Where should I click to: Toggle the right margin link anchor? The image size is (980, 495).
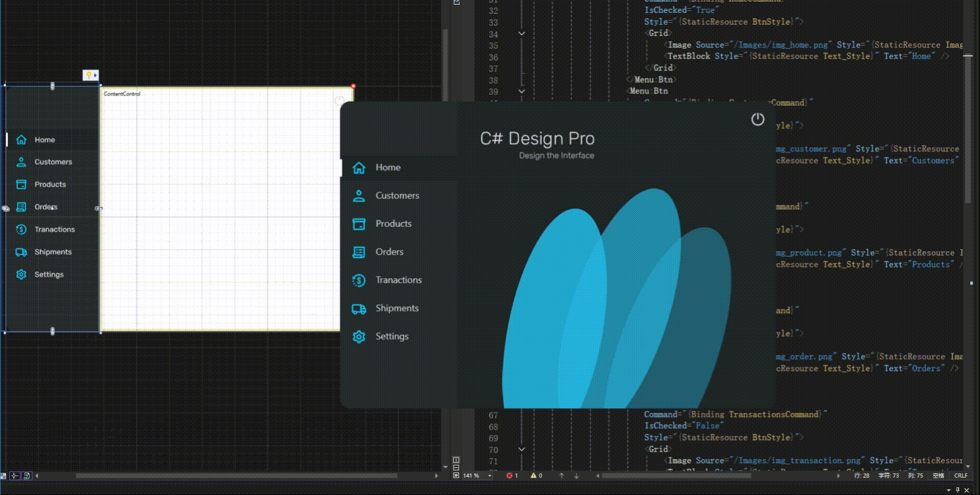pyautogui.click(x=99, y=208)
